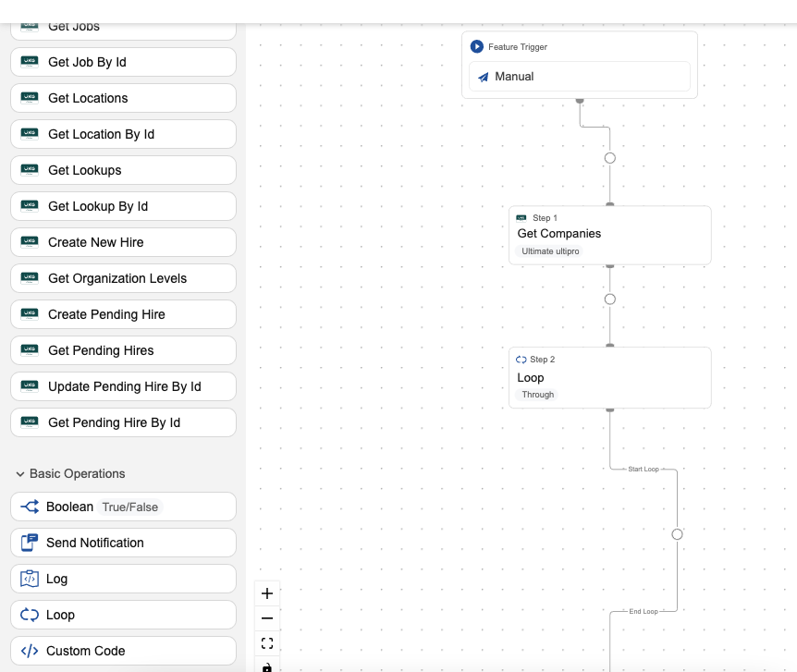Click the End Loop label
This screenshot has height=672, width=797.
tap(644, 612)
